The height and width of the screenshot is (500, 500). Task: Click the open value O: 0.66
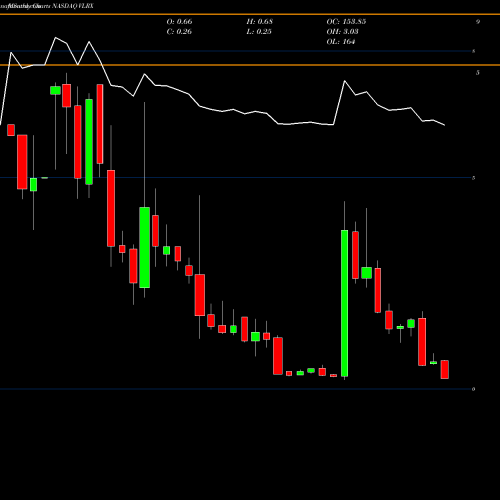point(179,22)
